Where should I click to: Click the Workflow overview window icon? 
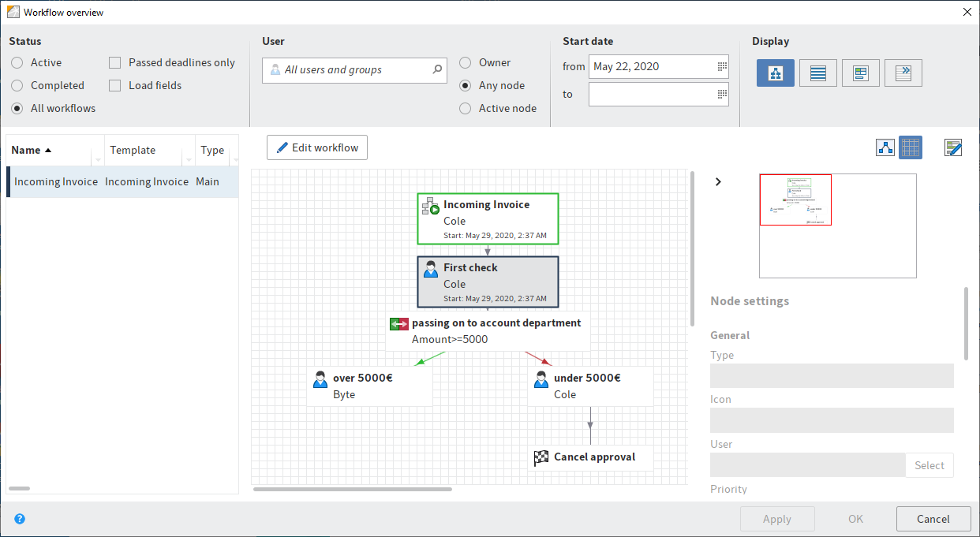pos(13,12)
